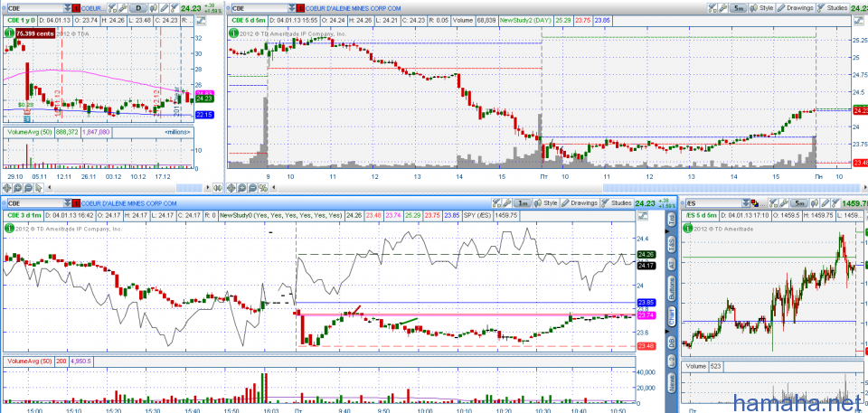
Task: Click red '1' link button in 1-minute chart
Action: coord(76,203)
